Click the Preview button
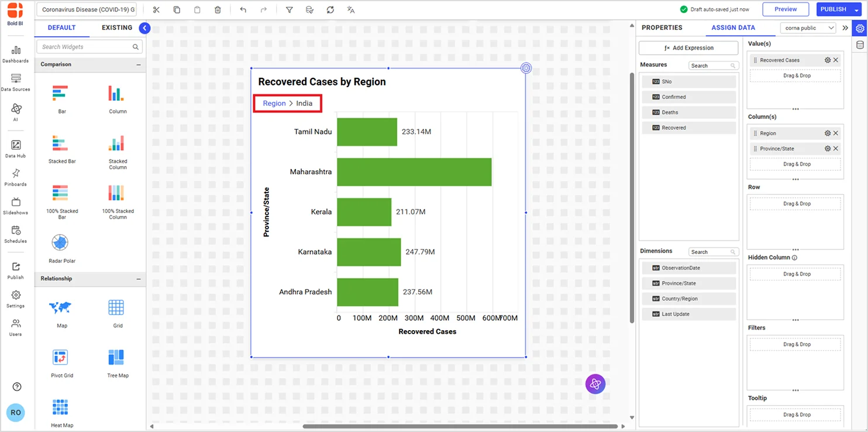This screenshot has height=432, width=868. click(785, 9)
